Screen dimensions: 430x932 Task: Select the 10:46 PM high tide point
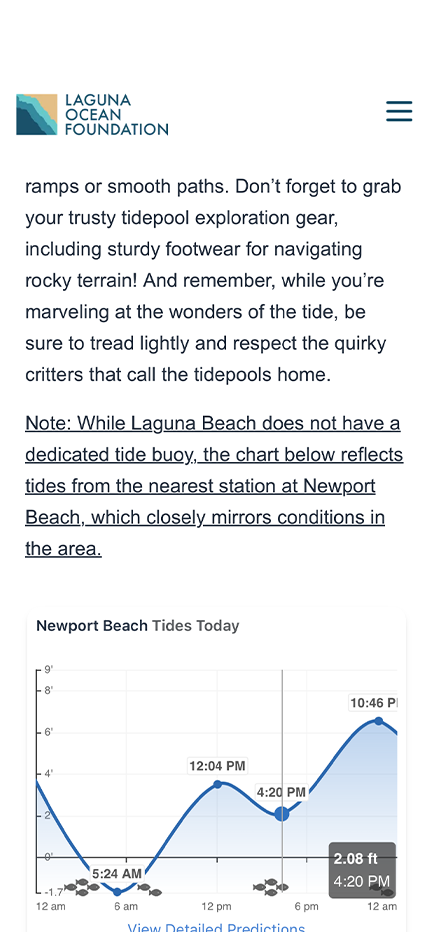pyautogui.click(x=378, y=721)
